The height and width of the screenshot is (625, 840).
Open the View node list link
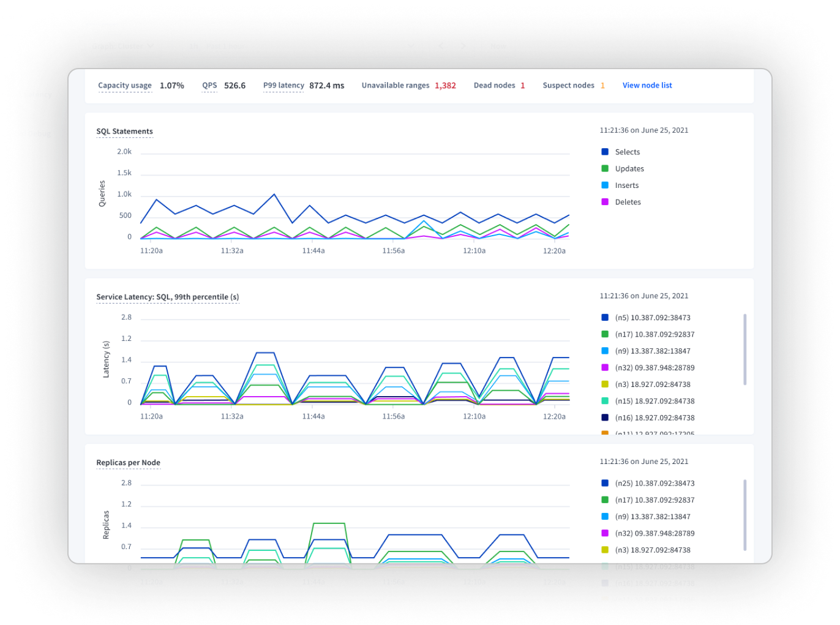click(x=647, y=86)
